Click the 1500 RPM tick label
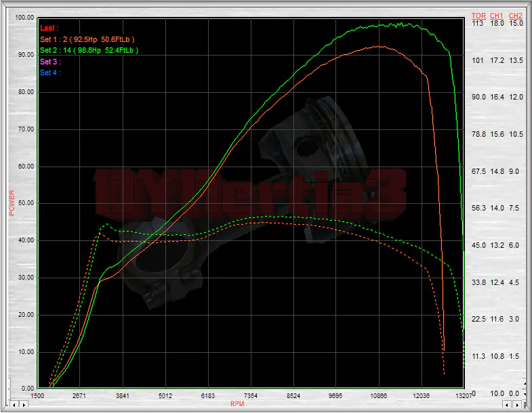The width and height of the screenshot is (532, 413). pyautogui.click(x=37, y=395)
